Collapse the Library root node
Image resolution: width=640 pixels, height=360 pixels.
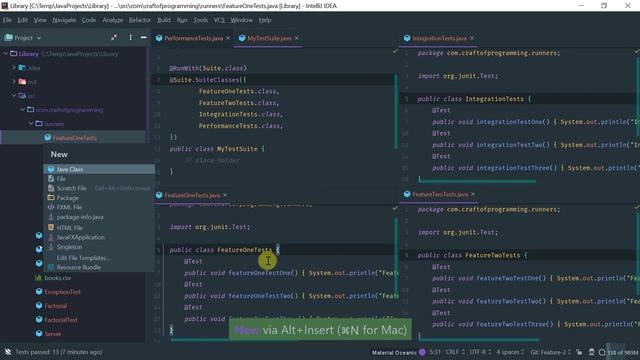pos(6,53)
